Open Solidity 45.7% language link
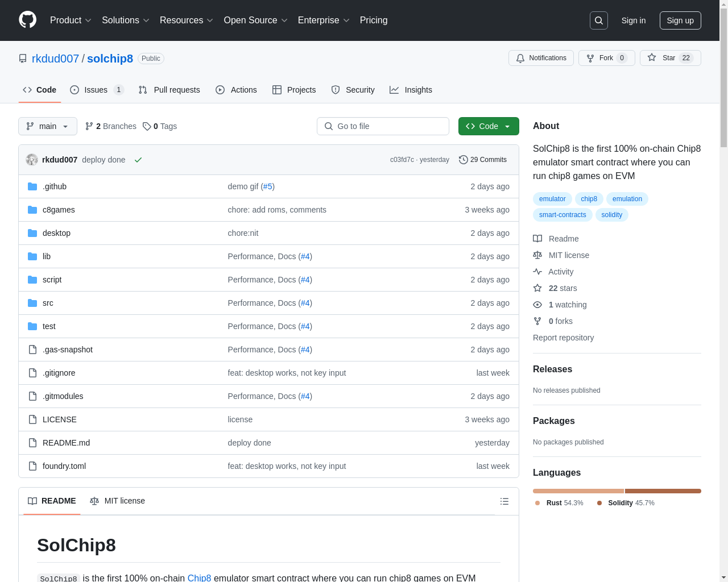The height and width of the screenshot is (582, 728). 626,503
